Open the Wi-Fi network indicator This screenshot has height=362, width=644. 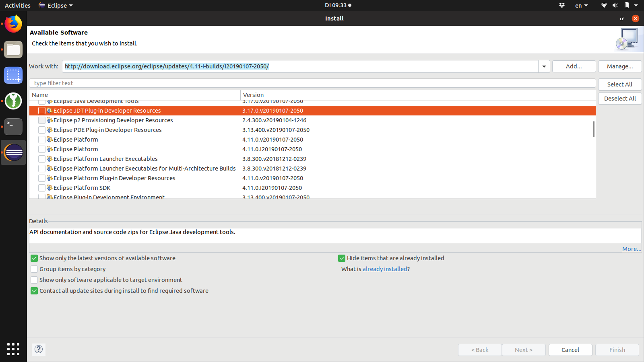(604, 5)
